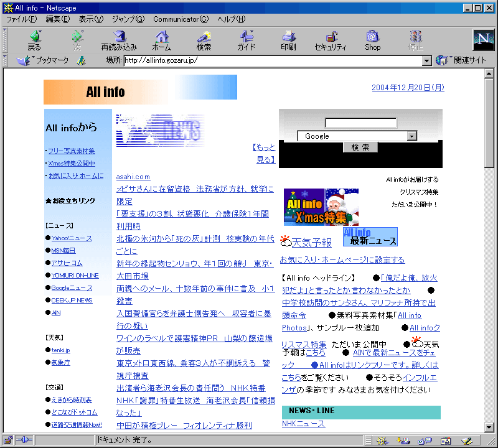Click the 【もっと見る】 link
Viewport: 498px width, 448px height.
click(x=264, y=153)
